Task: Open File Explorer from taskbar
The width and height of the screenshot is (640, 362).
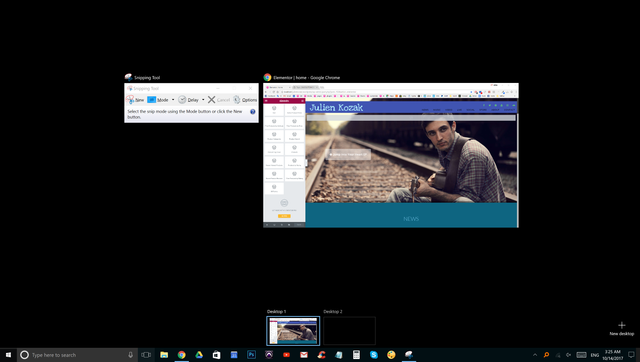Action: [x=164, y=355]
